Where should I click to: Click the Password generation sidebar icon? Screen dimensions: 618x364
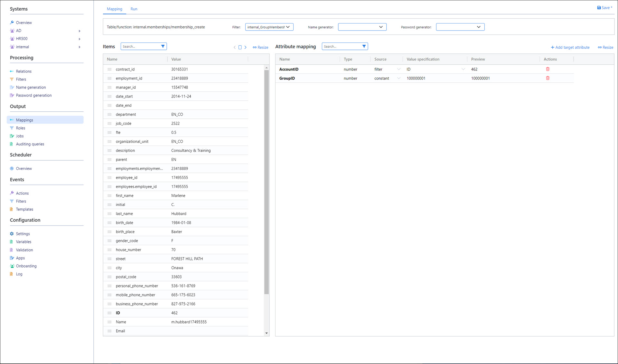(x=12, y=95)
